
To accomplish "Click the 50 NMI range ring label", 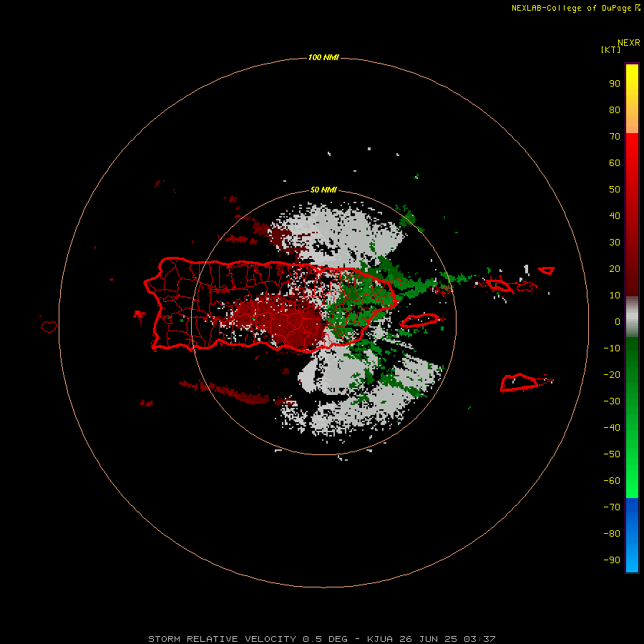I will pos(323,190).
